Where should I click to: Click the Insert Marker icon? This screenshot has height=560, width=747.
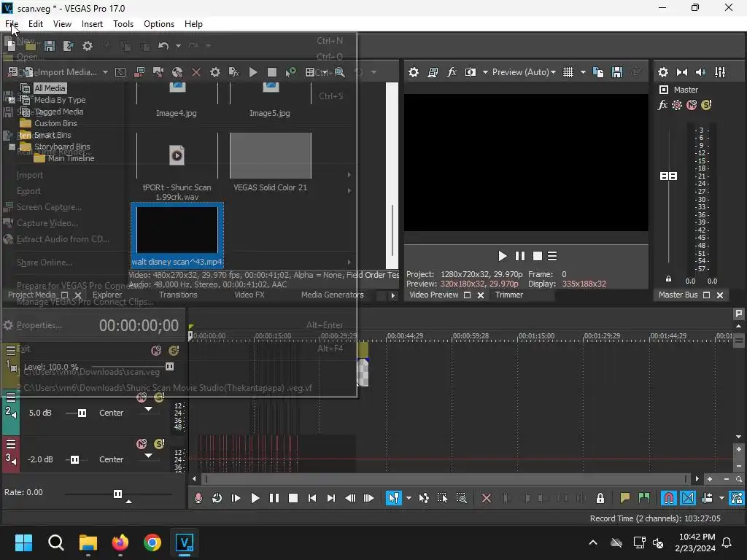pos(625,498)
